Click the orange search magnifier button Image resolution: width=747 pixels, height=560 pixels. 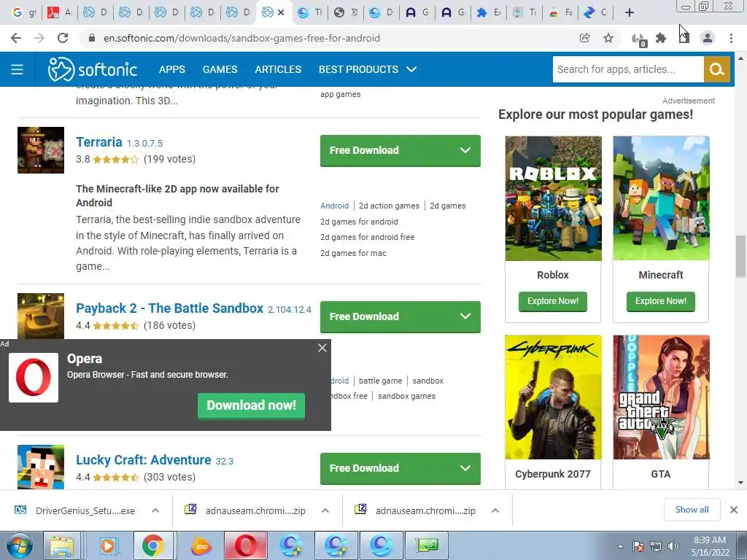(x=716, y=69)
